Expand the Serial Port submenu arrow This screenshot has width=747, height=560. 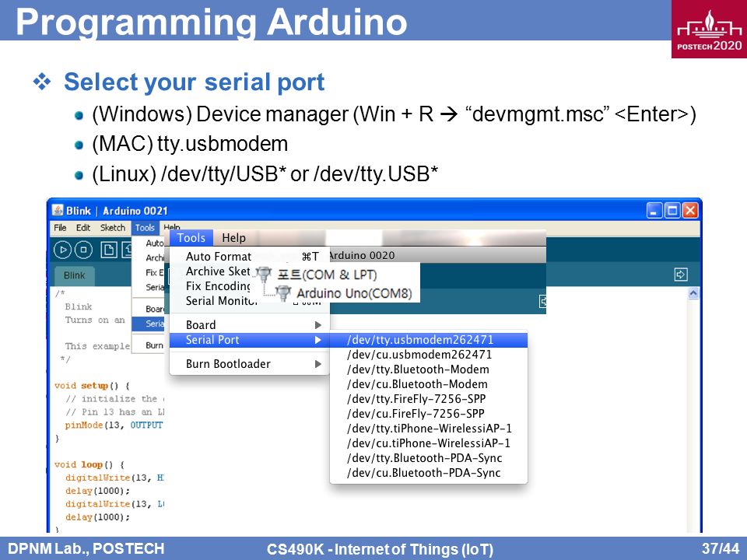point(317,340)
